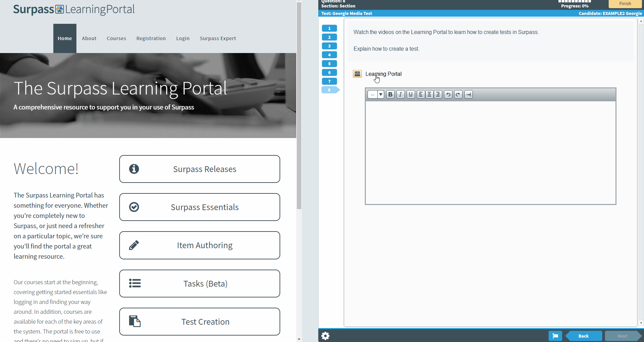This screenshot has height=342, width=644.
Task: Open the Item Authoring course
Action: pos(200,245)
